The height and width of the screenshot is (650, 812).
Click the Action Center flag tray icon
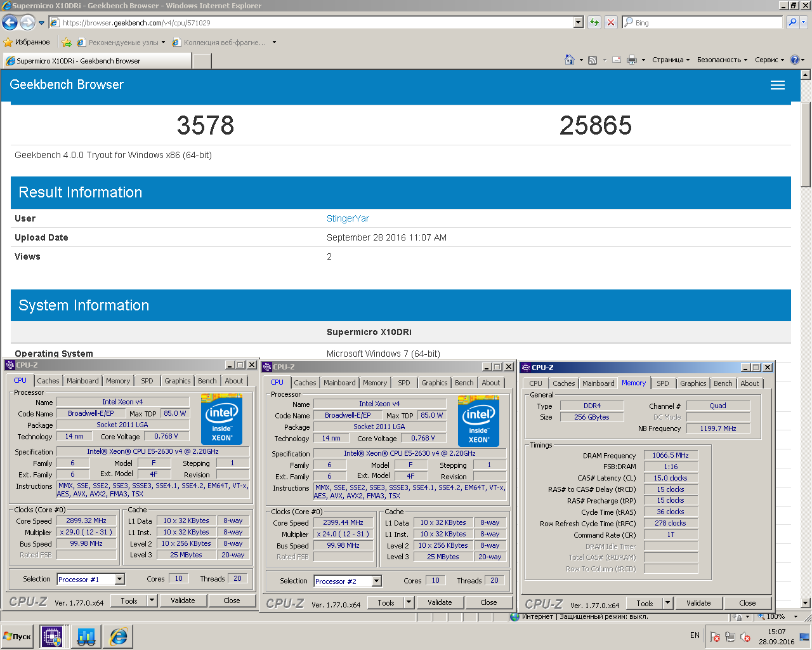coord(714,637)
